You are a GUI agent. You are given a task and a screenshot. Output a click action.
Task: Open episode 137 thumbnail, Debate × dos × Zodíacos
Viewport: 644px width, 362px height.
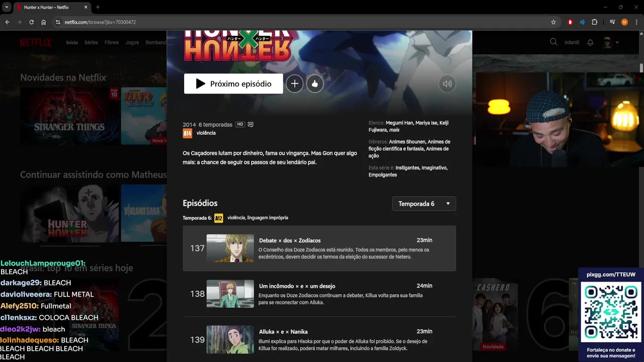coord(230,248)
